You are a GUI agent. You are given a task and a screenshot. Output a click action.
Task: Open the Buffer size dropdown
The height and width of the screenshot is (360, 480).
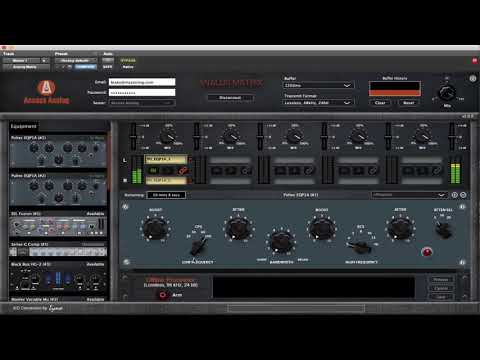pyautogui.click(x=318, y=85)
